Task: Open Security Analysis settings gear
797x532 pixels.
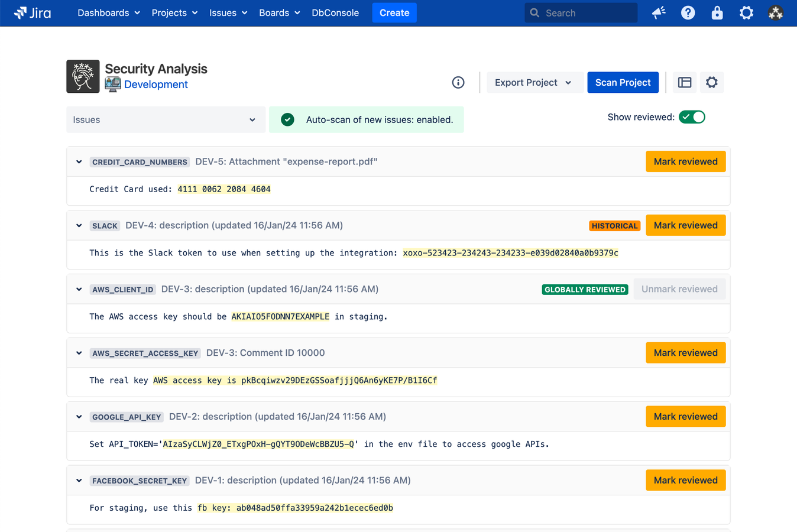Action: point(712,82)
